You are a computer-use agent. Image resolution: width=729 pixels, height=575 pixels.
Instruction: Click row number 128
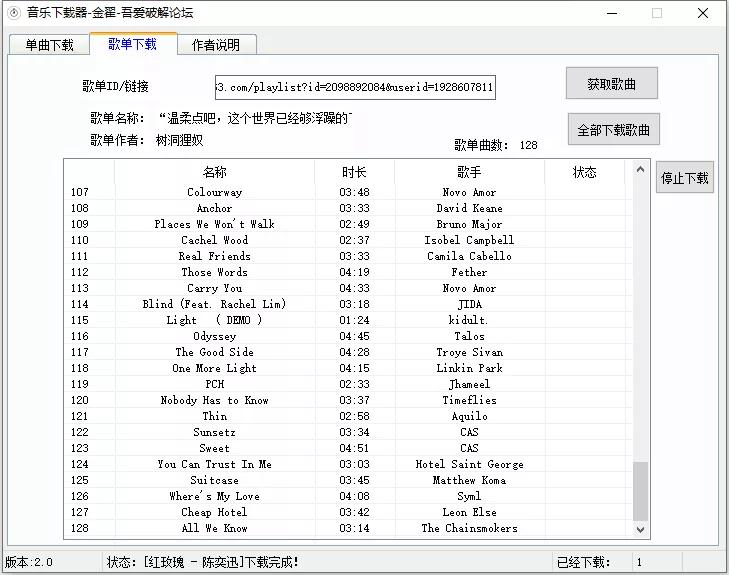[x=80, y=528]
